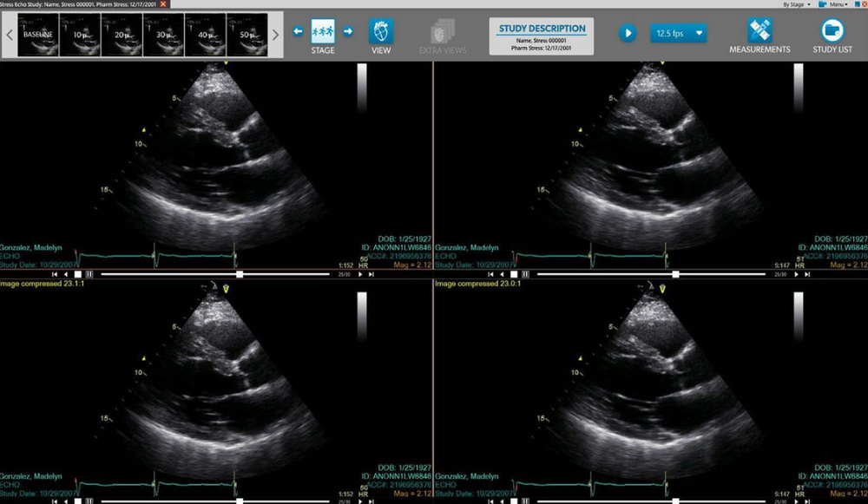The height and width of the screenshot is (504, 868).
Task: Open the 12.5 fps frame rate dropdown
Action: (678, 33)
